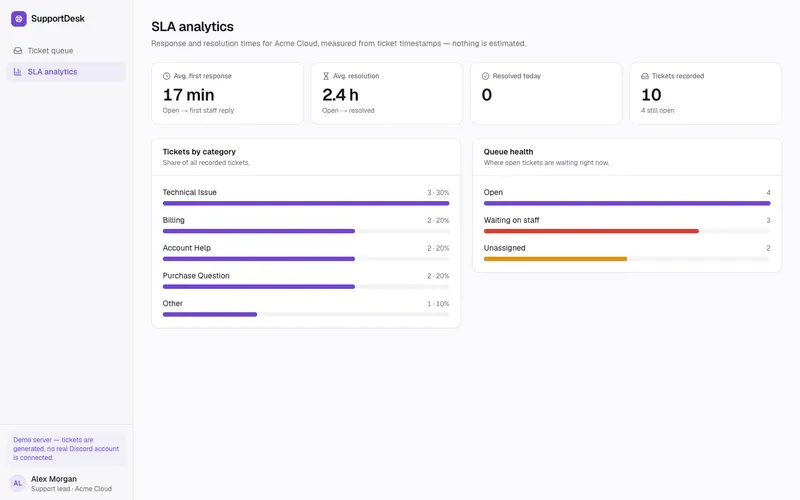The width and height of the screenshot is (800, 500).
Task: Click the Ticket queue inbox icon
Action: click(18, 51)
